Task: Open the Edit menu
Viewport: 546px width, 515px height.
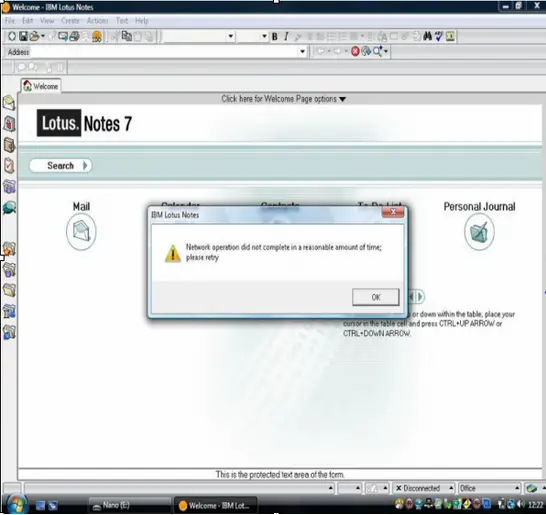Action: tap(28, 21)
